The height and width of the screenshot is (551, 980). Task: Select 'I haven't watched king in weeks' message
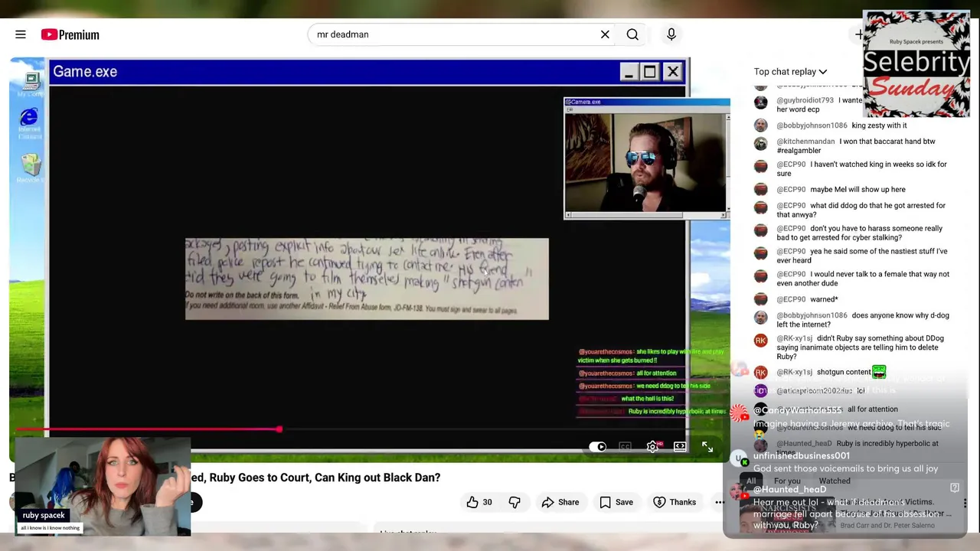click(x=861, y=169)
